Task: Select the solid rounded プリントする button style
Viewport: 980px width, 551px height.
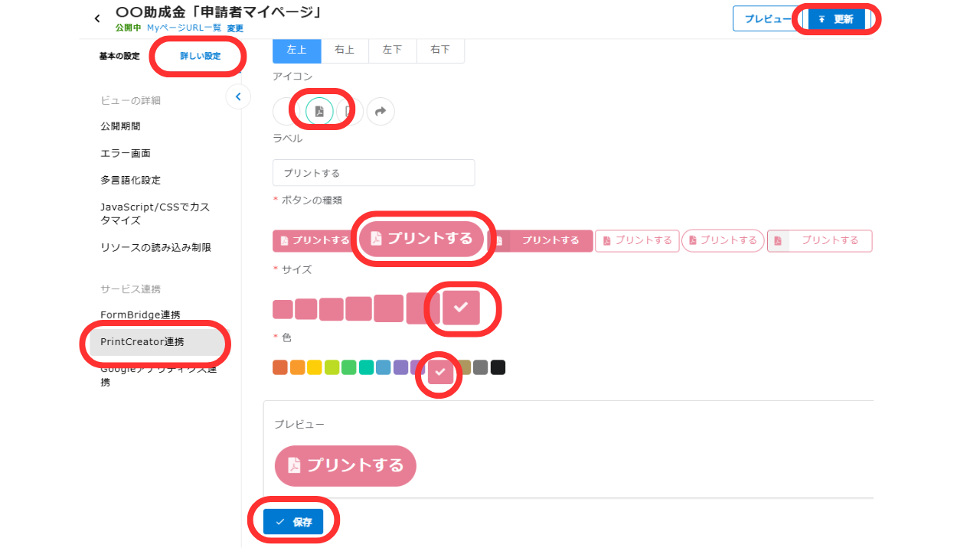Action: tap(421, 239)
